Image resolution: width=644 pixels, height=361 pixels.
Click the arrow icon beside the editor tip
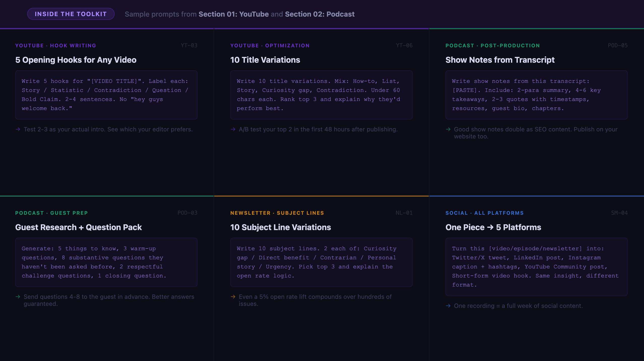click(18, 129)
